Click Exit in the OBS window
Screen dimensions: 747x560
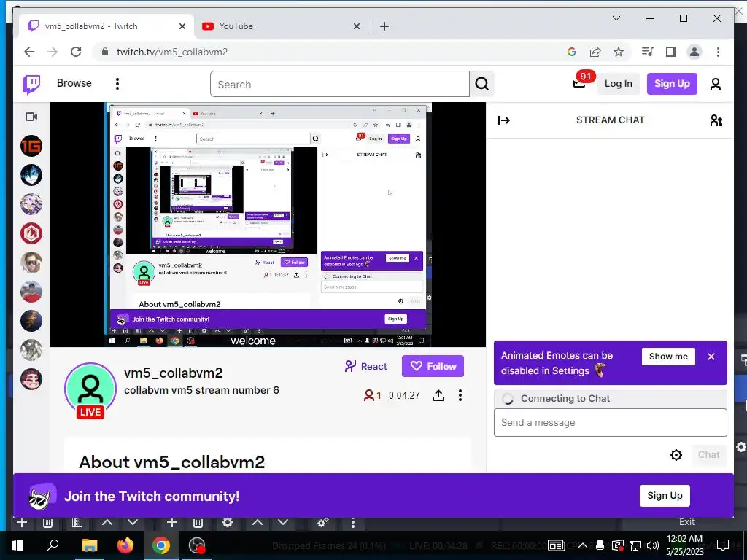687,522
